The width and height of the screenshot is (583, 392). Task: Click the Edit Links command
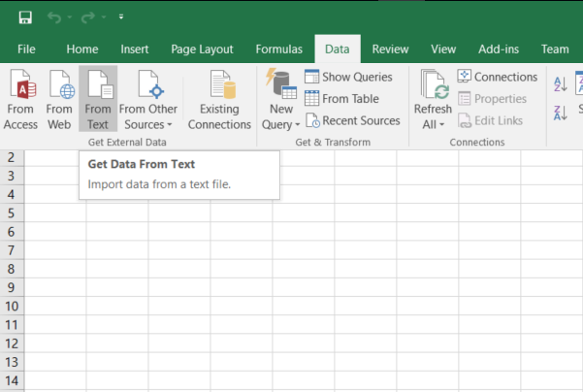pyautogui.click(x=490, y=120)
